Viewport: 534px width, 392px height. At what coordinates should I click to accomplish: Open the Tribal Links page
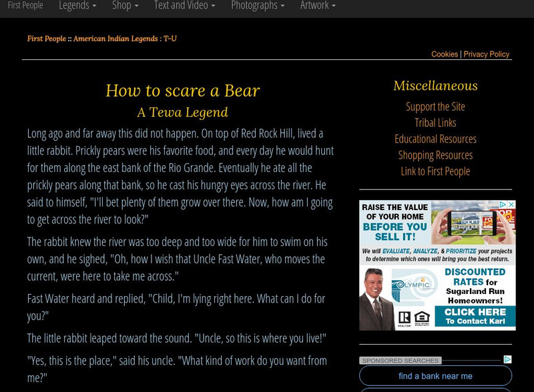tap(435, 123)
